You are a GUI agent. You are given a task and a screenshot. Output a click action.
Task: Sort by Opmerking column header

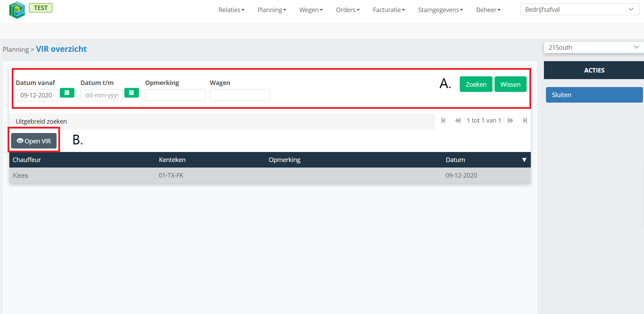[285, 160]
